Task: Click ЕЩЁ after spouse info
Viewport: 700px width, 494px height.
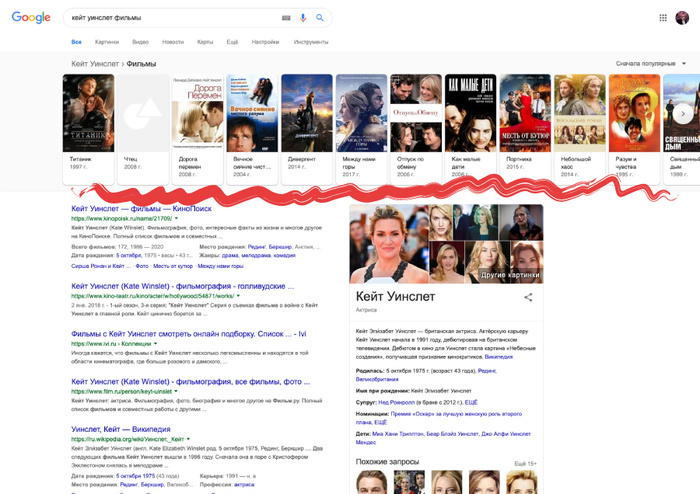Action: [x=471, y=403]
